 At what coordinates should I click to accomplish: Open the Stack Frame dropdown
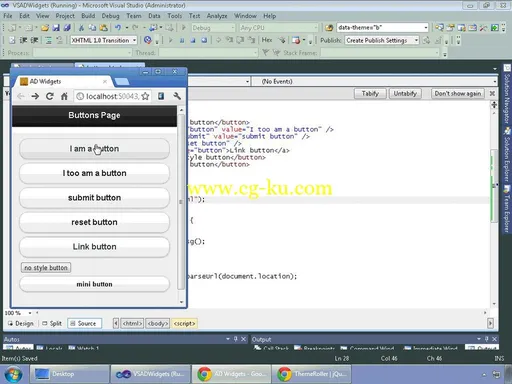pyautogui.click(x=380, y=53)
